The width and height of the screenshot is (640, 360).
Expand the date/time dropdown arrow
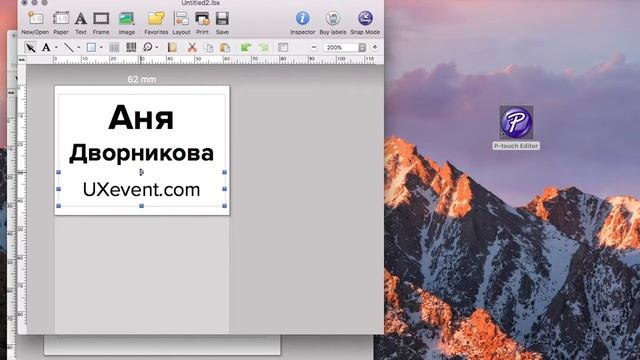tap(157, 47)
